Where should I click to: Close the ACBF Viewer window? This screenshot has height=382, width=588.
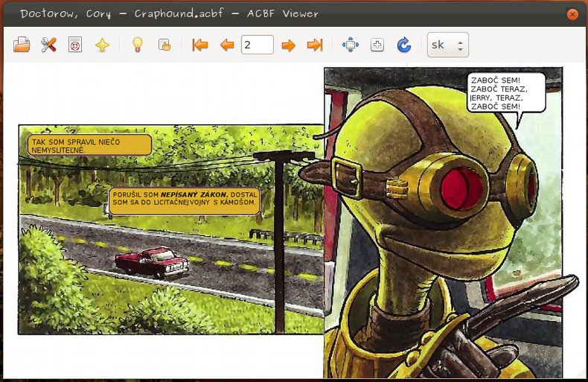tap(572, 14)
